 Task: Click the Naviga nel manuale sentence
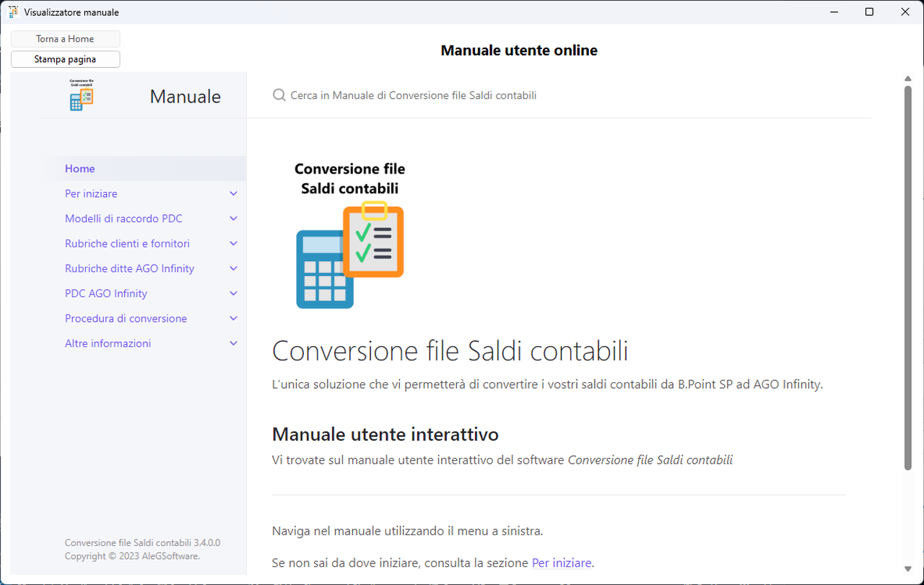click(407, 531)
